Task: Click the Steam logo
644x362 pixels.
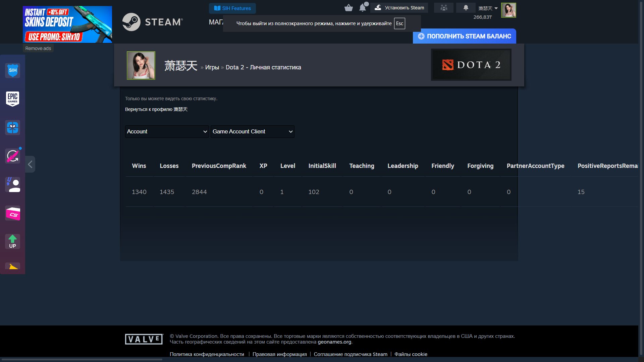Action: click(153, 22)
